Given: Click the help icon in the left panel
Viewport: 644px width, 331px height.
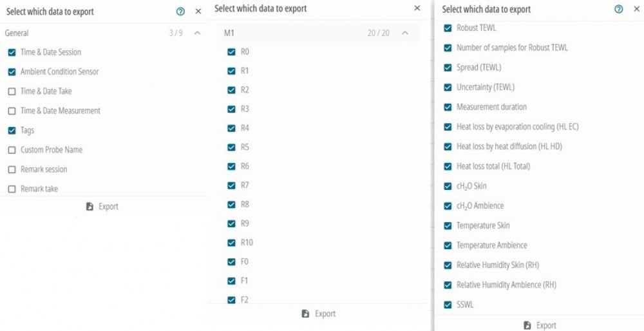Looking at the screenshot, I should (x=181, y=12).
